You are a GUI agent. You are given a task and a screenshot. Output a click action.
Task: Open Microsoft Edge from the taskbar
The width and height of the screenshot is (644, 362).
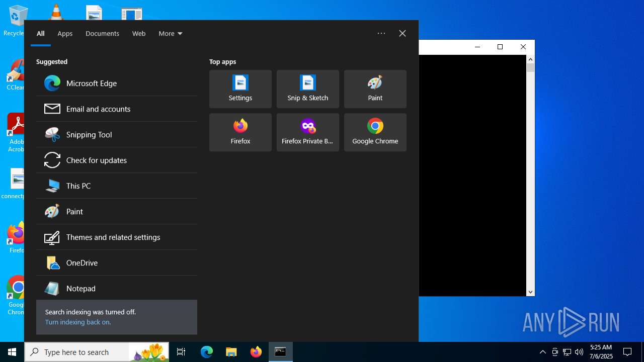click(207, 352)
